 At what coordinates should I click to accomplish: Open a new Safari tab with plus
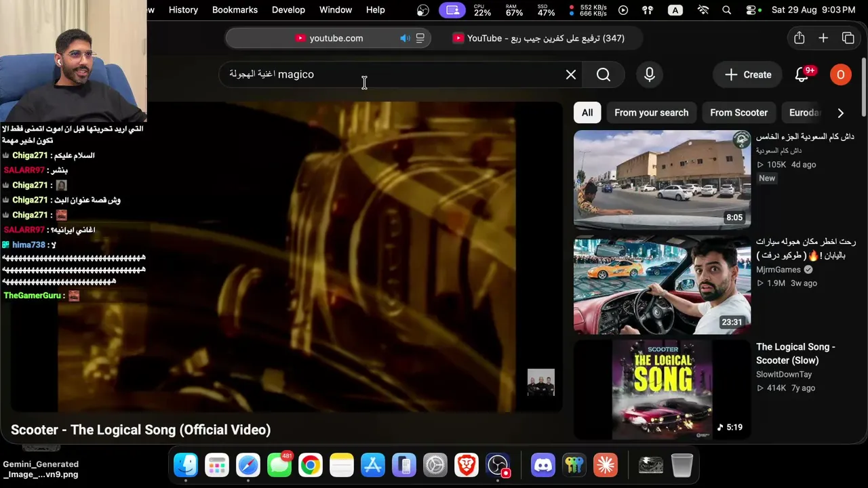click(x=823, y=38)
